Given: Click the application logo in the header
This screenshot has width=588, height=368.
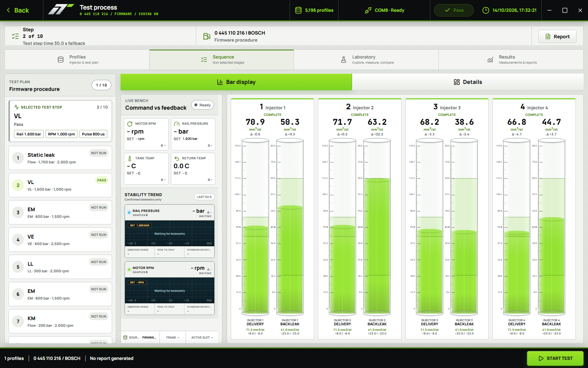Looking at the screenshot, I should 60,10.
